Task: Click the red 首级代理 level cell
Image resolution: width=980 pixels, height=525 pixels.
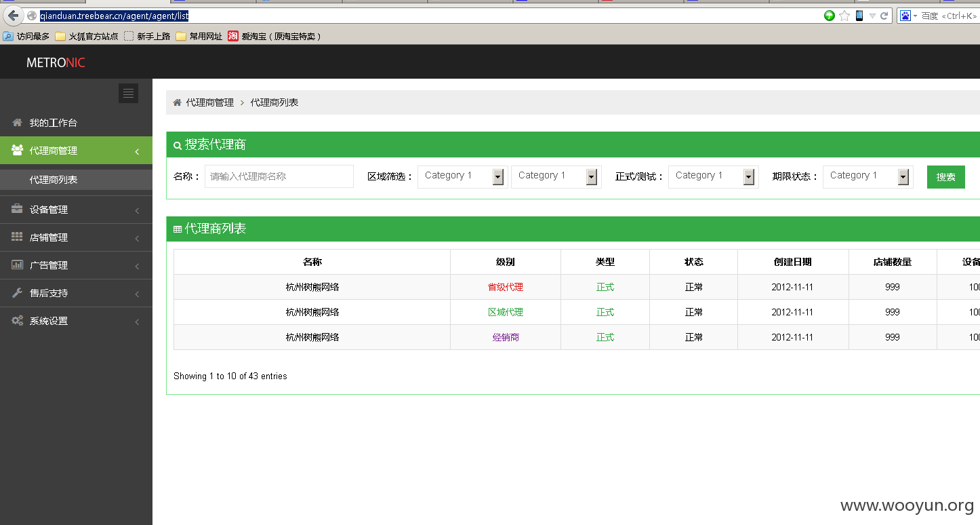Action: 506,287
